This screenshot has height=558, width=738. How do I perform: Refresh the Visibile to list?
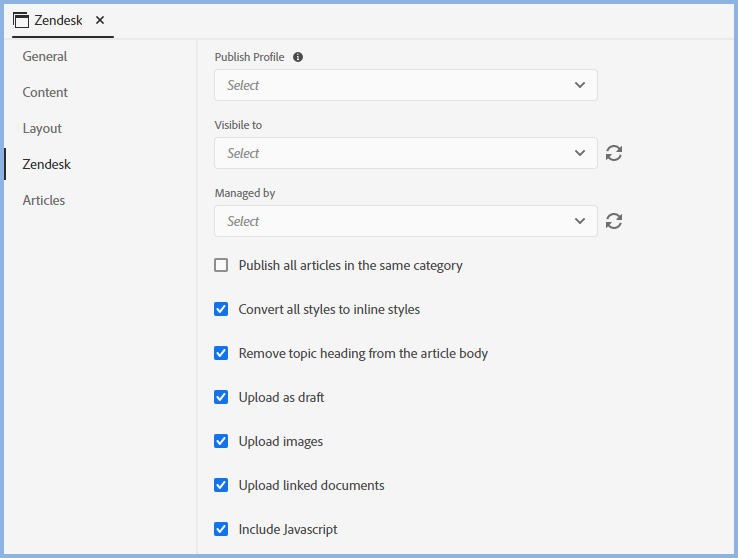pyautogui.click(x=614, y=153)
